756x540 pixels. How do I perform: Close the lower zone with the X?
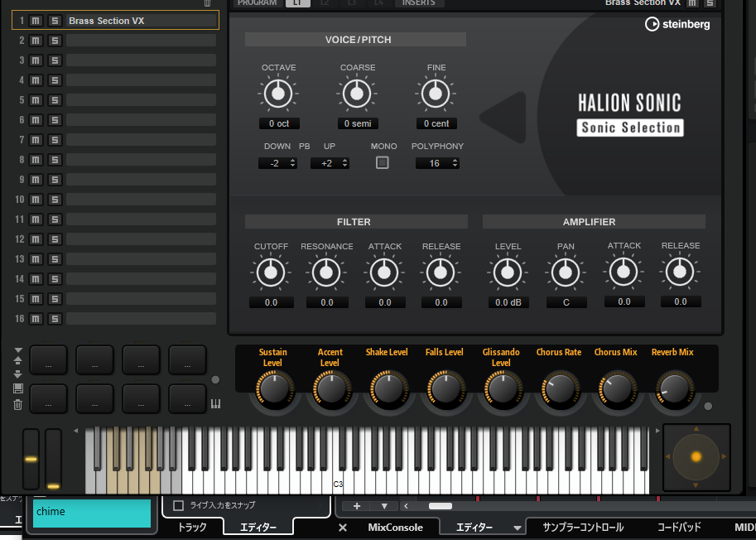pyautogui.click(x=342, y=528)
